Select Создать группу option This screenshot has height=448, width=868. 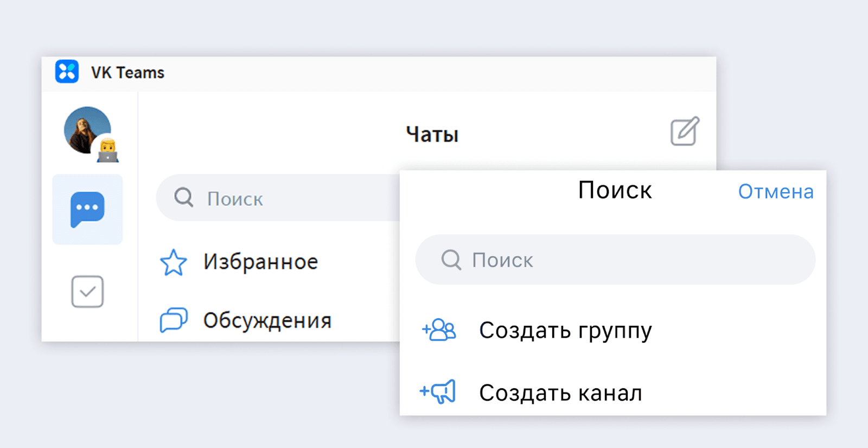tap(565, 330)
